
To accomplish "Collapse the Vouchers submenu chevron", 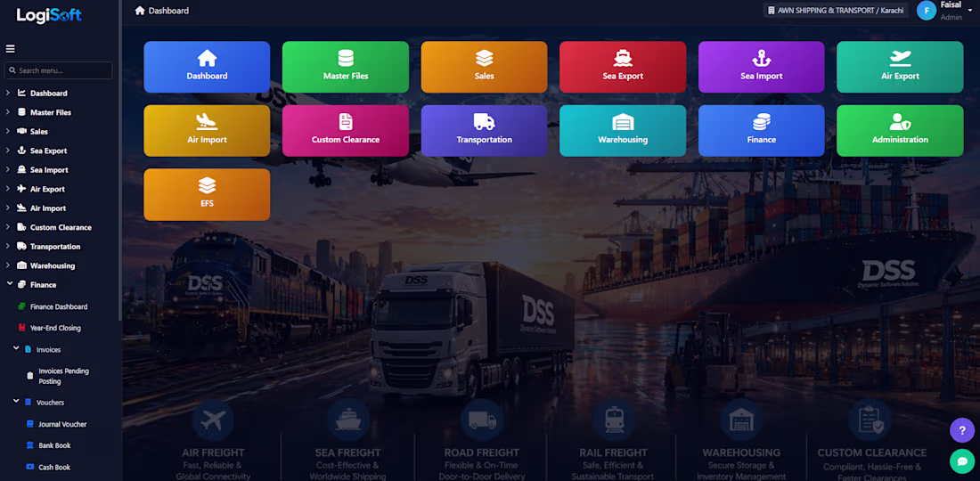I will [16, 402].
